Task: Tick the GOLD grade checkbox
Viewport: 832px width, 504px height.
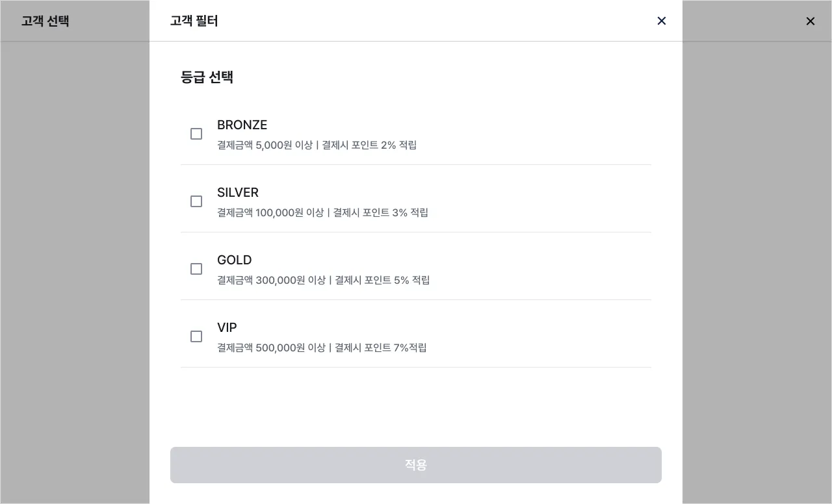Action: point(196,269)
